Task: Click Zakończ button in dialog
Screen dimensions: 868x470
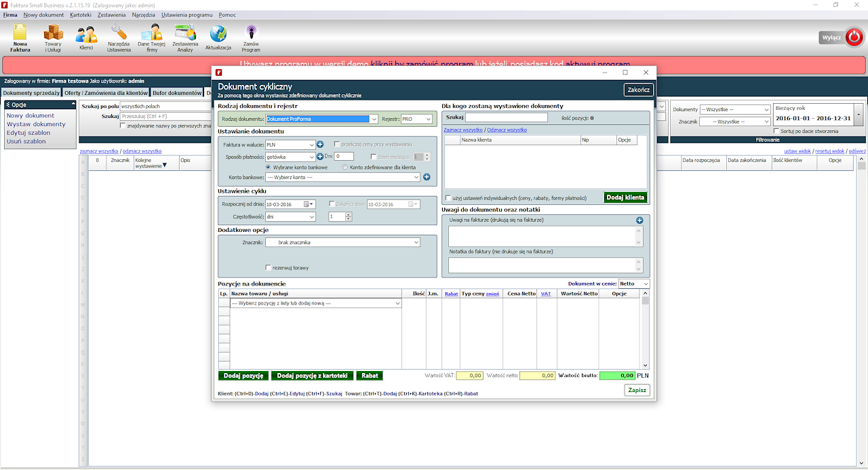Action: (638, 90)
